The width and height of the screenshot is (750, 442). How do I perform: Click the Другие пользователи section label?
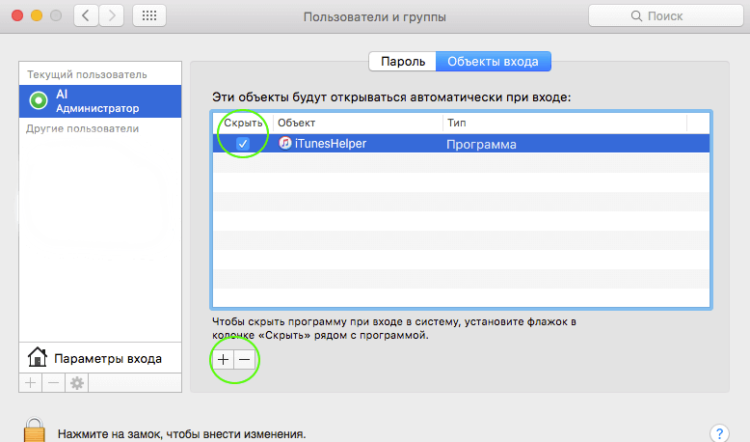point(82,129)
